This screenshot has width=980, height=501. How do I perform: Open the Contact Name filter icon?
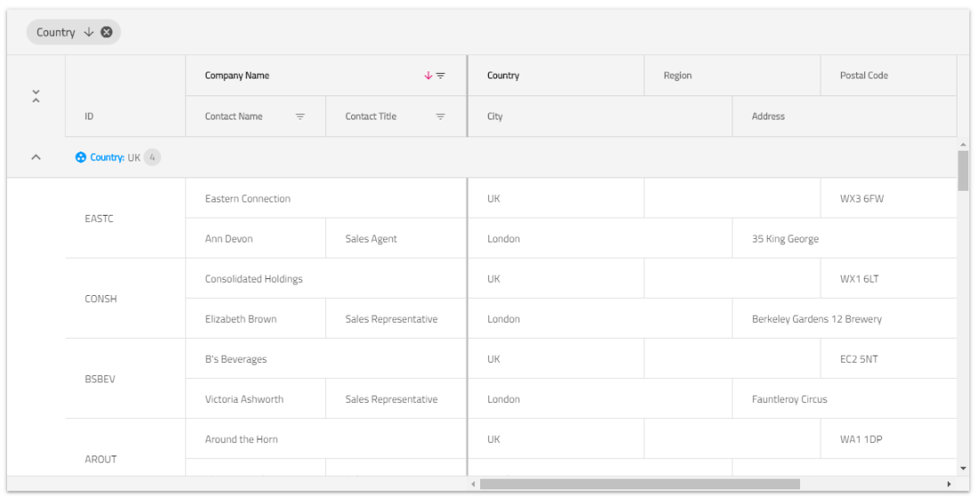[300, 117]
